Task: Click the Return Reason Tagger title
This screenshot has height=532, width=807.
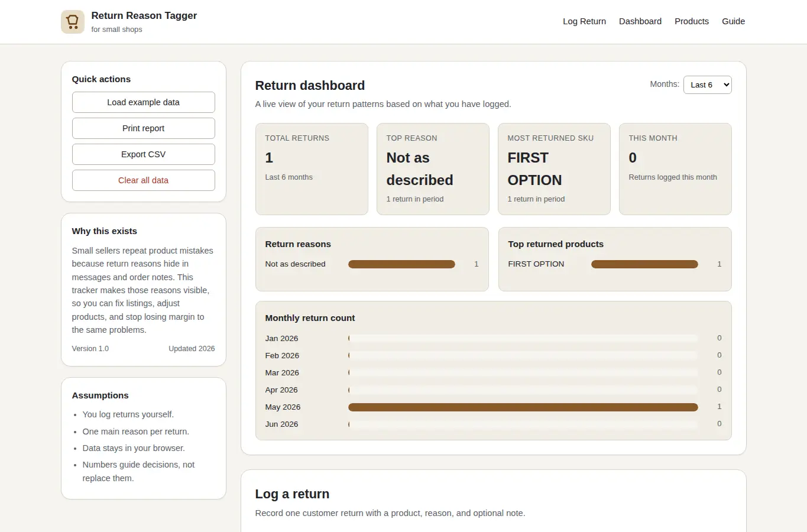Action: point(144,15)
